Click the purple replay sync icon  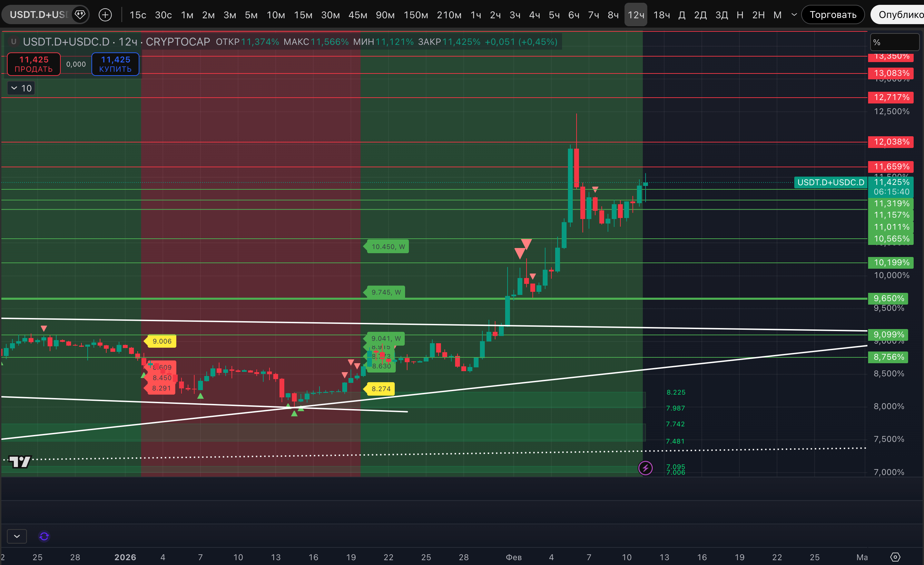coord(44,536)
